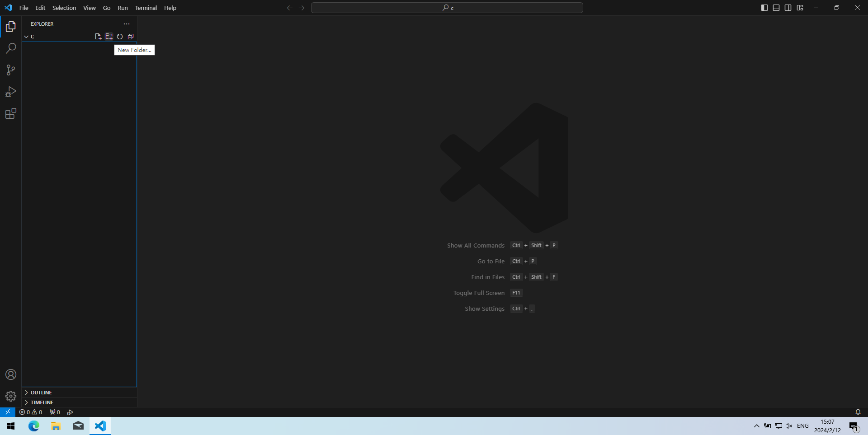Expand the TIMELINE section
This screenshot has height=435, width=868.
tap(80, 402)
